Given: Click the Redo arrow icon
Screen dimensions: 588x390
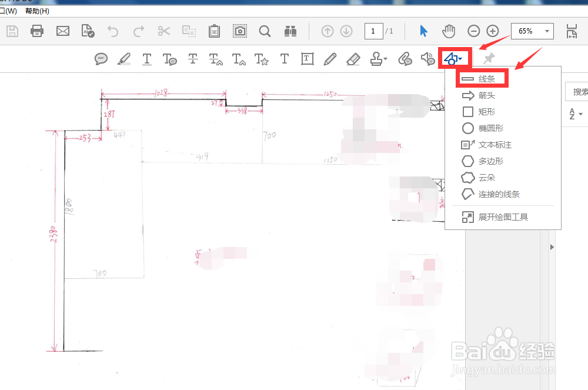Looking at the screenshot, I should click(x=139, y=31).
